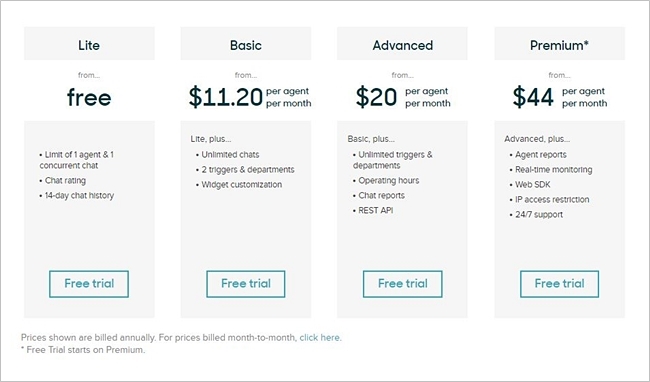Click the 'Unlimited chats' feature item

tap(228, 155)
